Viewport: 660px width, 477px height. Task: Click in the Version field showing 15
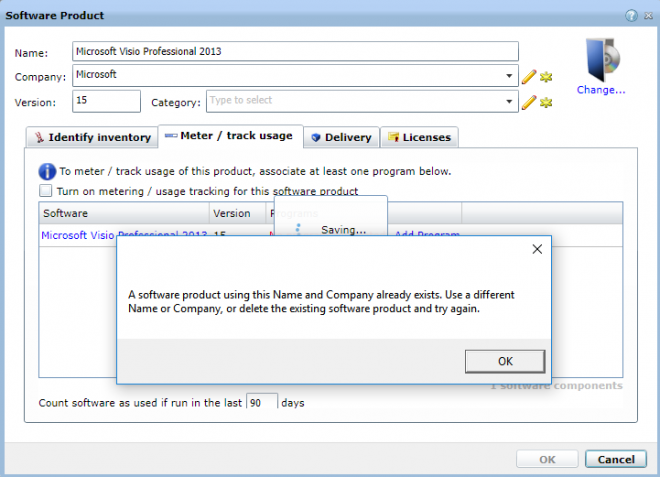106,101
